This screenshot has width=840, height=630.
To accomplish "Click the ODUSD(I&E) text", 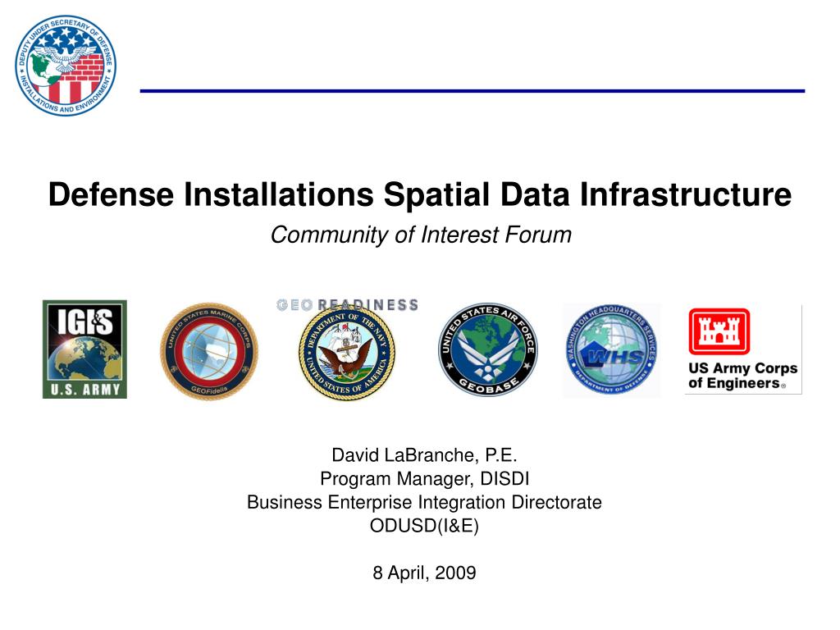I will 424,526.
